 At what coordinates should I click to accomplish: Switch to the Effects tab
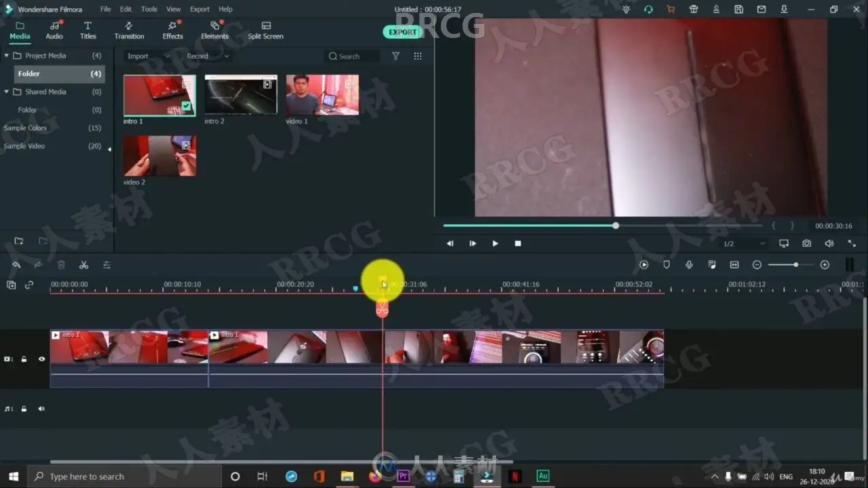click(172, 31)
